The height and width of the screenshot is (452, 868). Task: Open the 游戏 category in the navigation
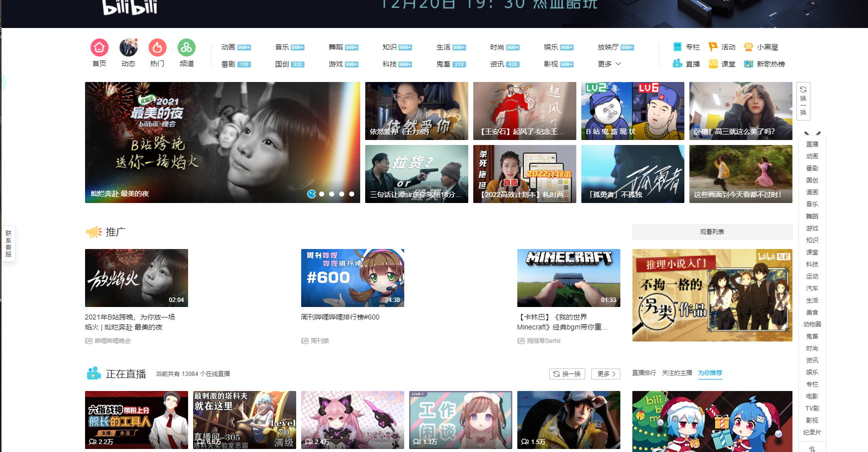(336, 64)
